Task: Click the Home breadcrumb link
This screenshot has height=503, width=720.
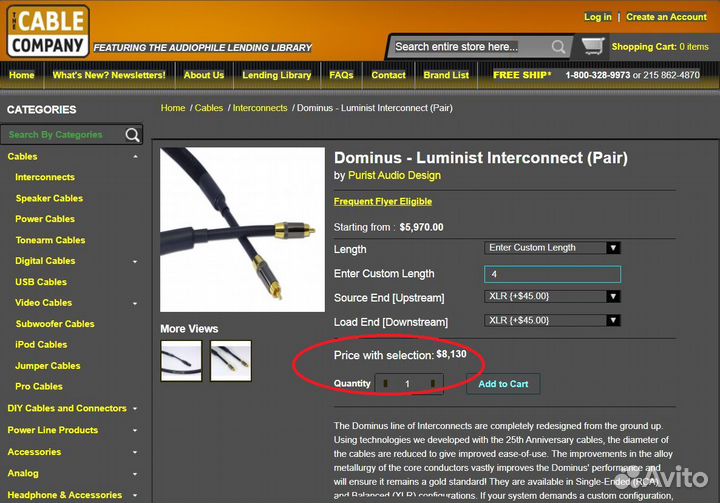Action: [x=173, y=108]
